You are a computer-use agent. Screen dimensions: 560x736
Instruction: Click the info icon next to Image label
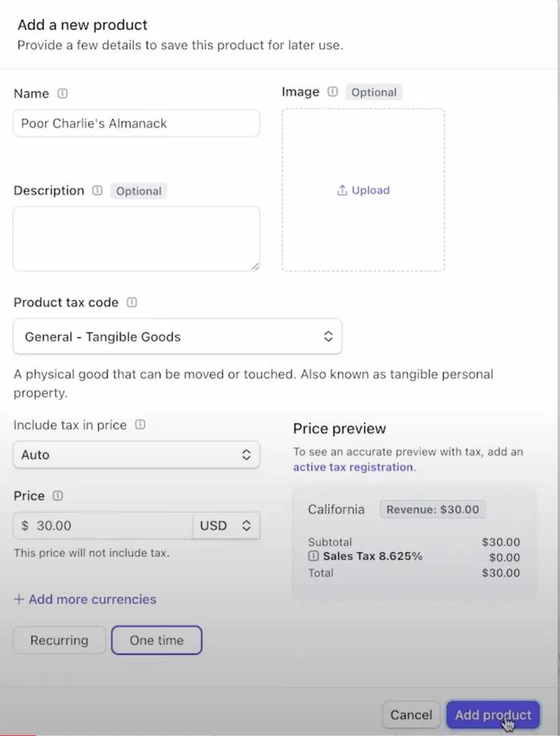[x=333, y=92]
